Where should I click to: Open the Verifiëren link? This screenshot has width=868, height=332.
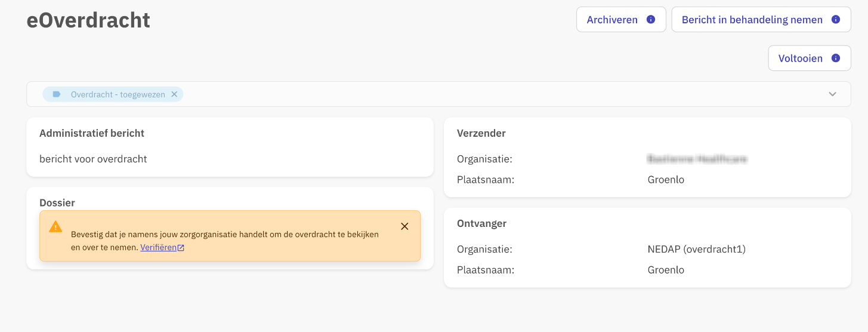[158, 248]
